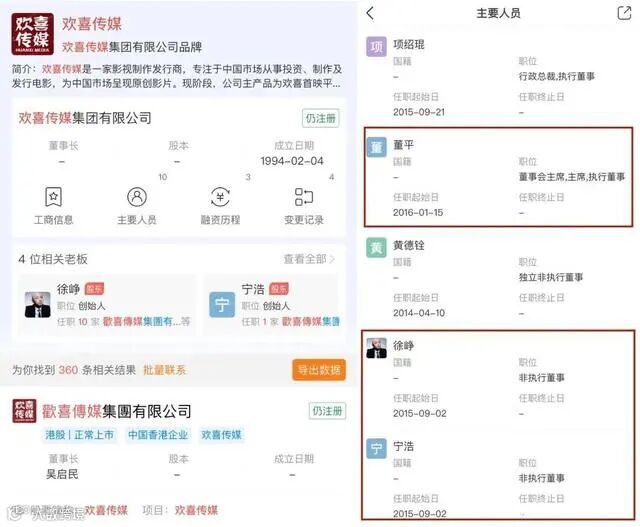Viewport: 640px width, 527px height.
Task: Click 黄 avatar of 黄德铨
Action: tap(376, 247)
